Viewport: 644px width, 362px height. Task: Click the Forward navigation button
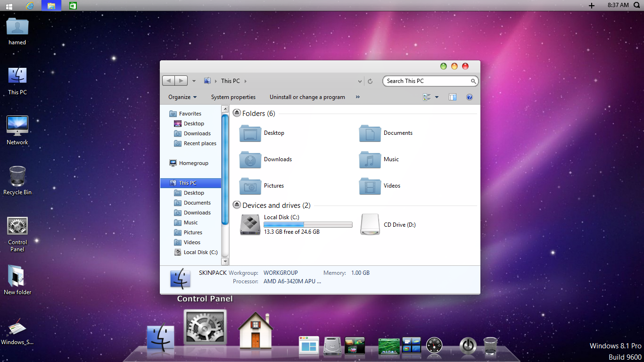tap(181, 81)
